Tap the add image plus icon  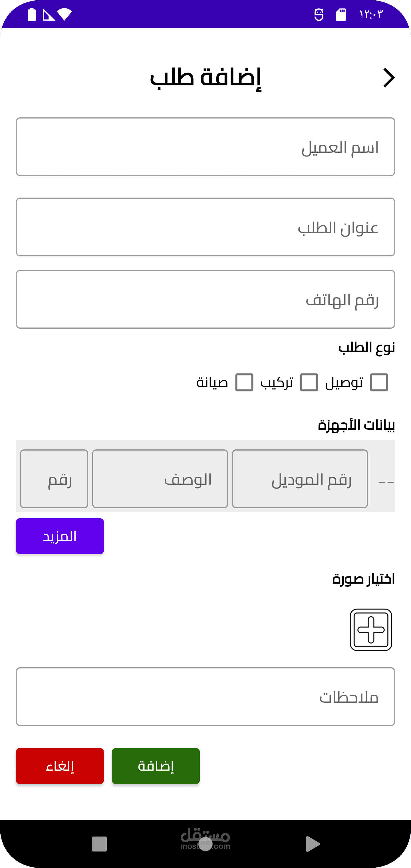(x=370, y=629)
